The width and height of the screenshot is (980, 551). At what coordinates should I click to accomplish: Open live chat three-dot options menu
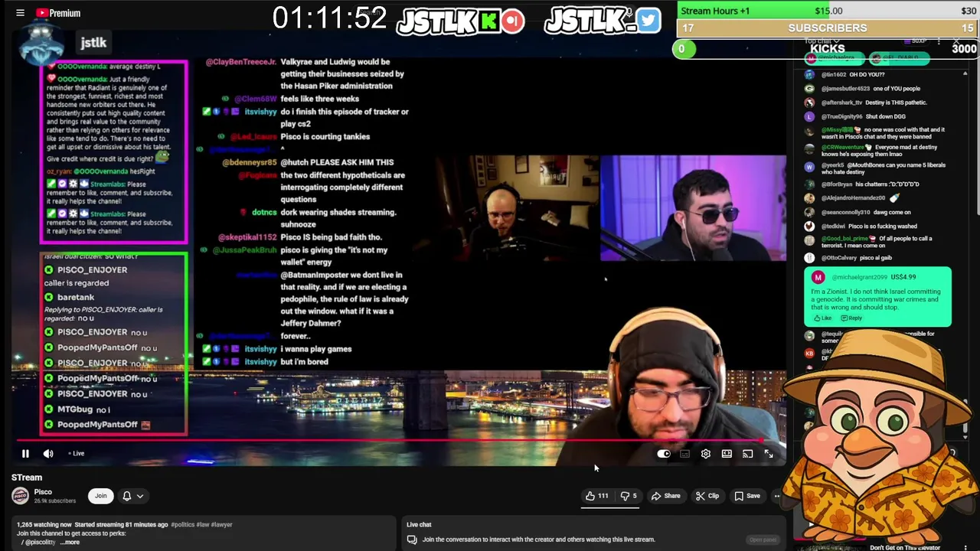coord(939,41)
